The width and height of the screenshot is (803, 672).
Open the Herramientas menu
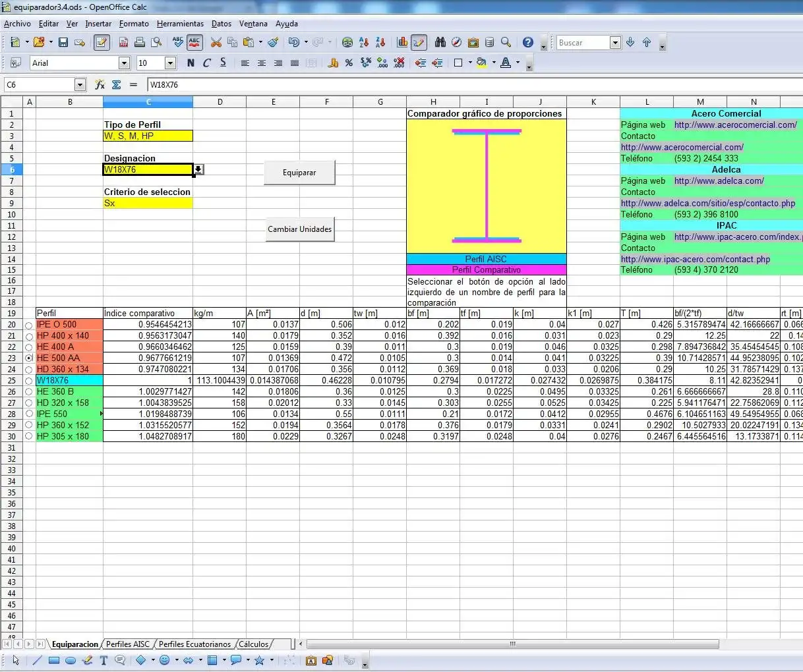pyautogui.click(x=180, y=24)
